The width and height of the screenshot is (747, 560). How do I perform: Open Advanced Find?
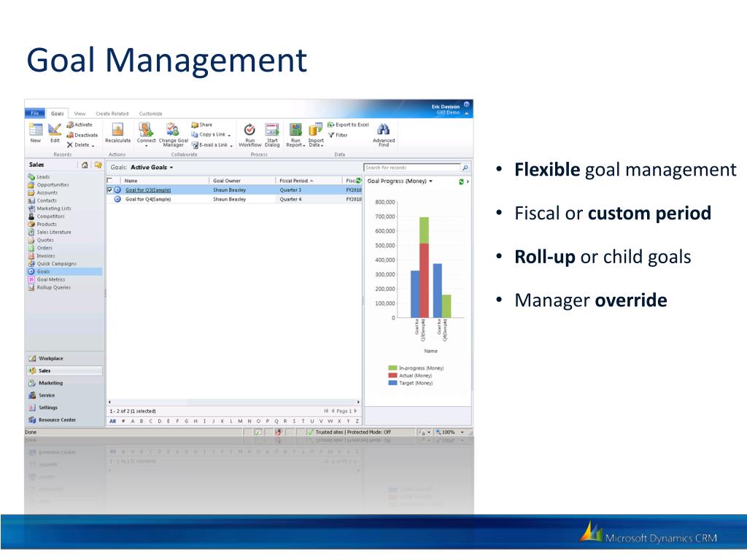pos(384,135)
